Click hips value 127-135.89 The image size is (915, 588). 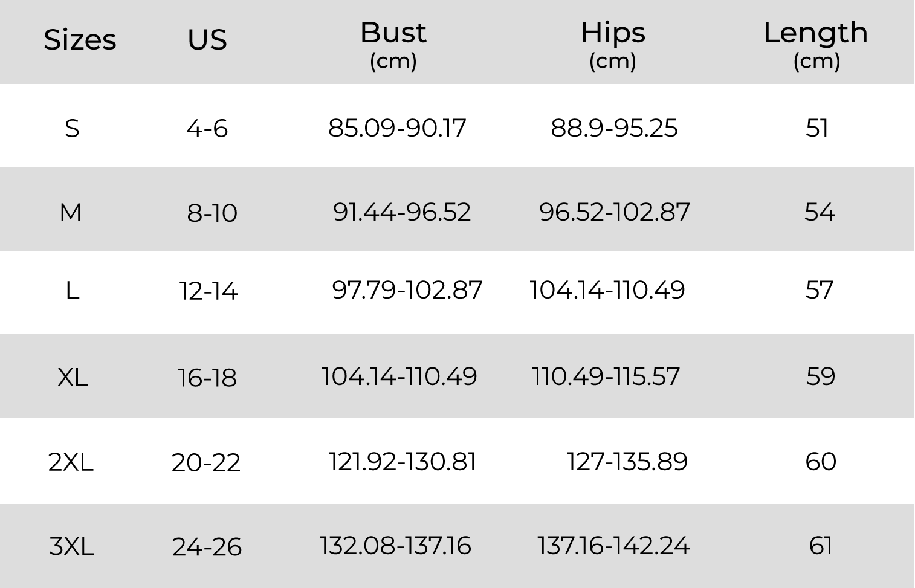coord(627,461)
